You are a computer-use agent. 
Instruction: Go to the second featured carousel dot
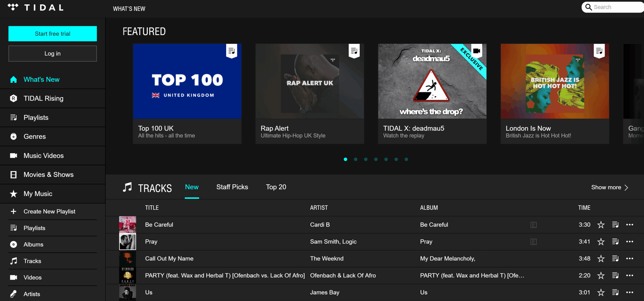tap(355, 159)
